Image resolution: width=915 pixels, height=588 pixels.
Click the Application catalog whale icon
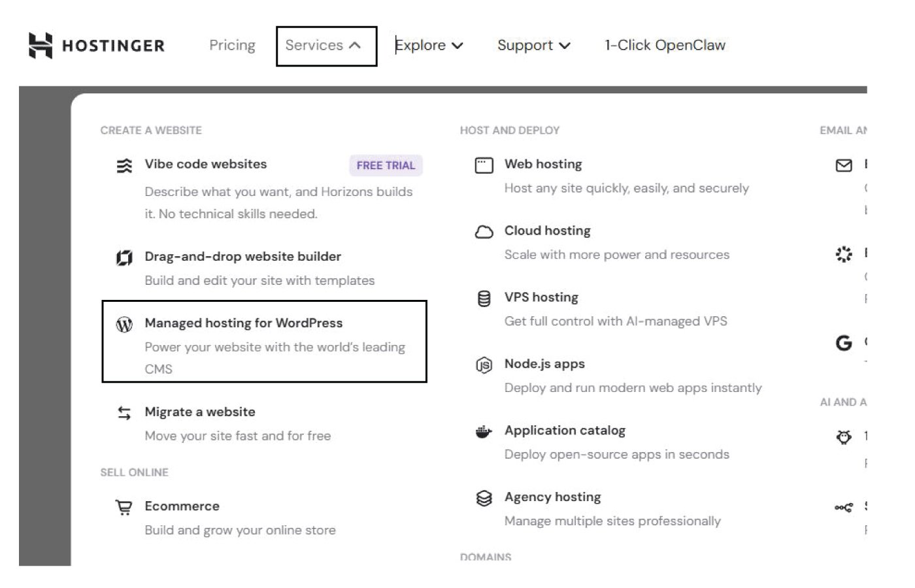coord(484,431)
